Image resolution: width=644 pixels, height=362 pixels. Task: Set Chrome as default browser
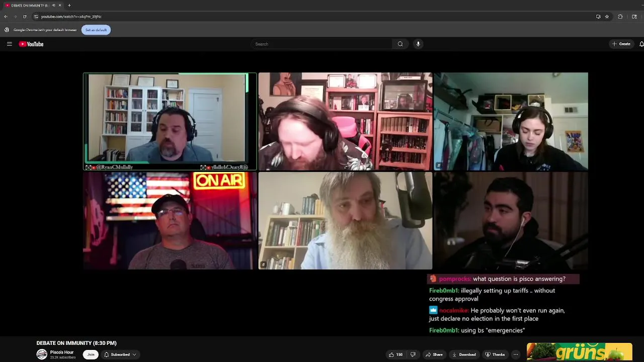coord(96,30)
